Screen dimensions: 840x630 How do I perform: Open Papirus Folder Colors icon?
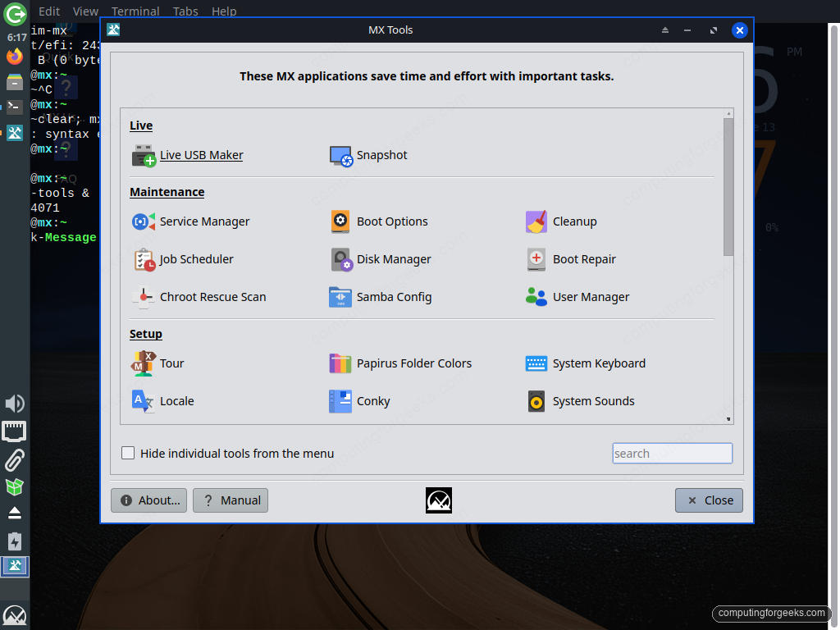click(340, 363)
